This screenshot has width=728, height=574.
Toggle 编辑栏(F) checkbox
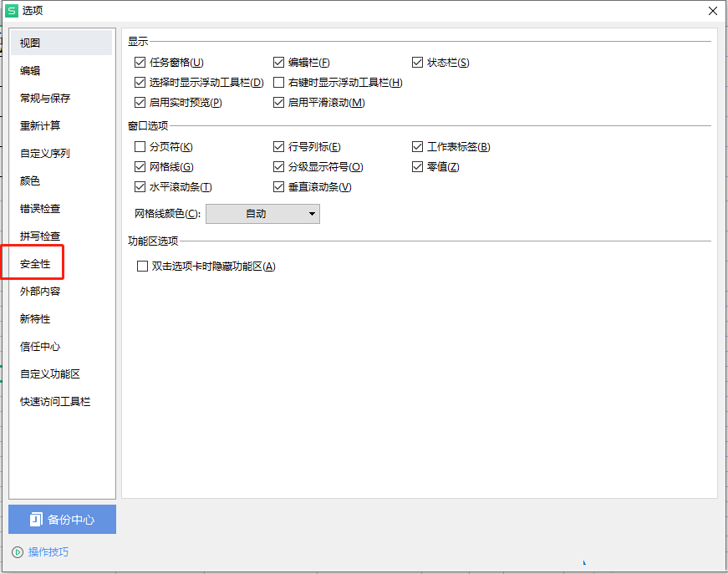tap(278, 62)
